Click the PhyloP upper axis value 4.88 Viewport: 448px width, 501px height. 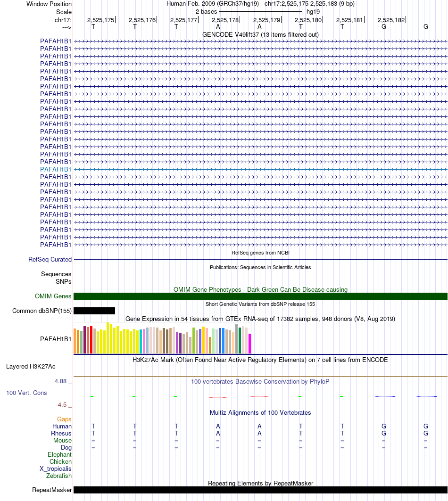pos(60,381)
